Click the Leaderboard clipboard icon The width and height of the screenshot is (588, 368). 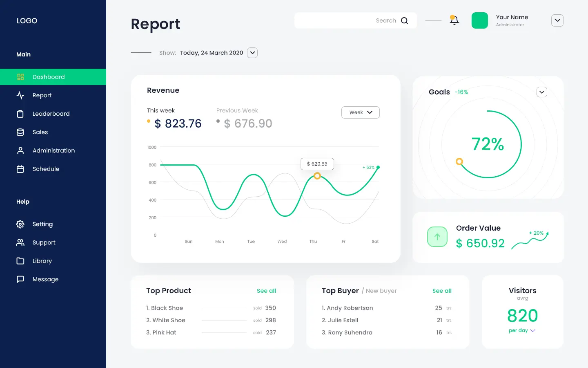[20, 114]
